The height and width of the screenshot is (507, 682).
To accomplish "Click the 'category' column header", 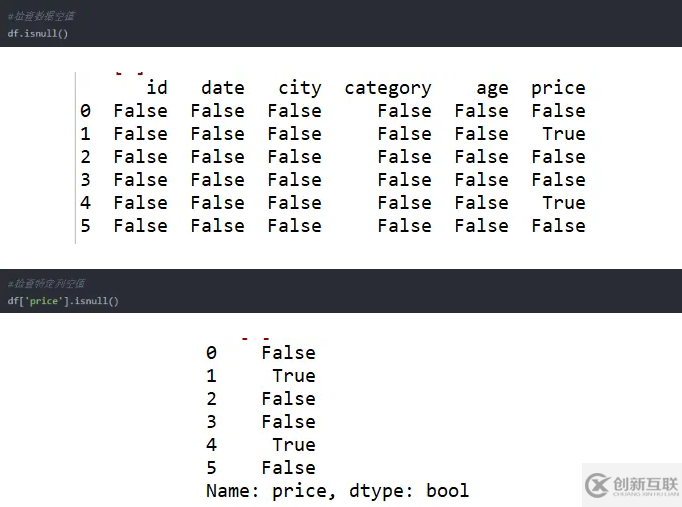I will (388, 88).
